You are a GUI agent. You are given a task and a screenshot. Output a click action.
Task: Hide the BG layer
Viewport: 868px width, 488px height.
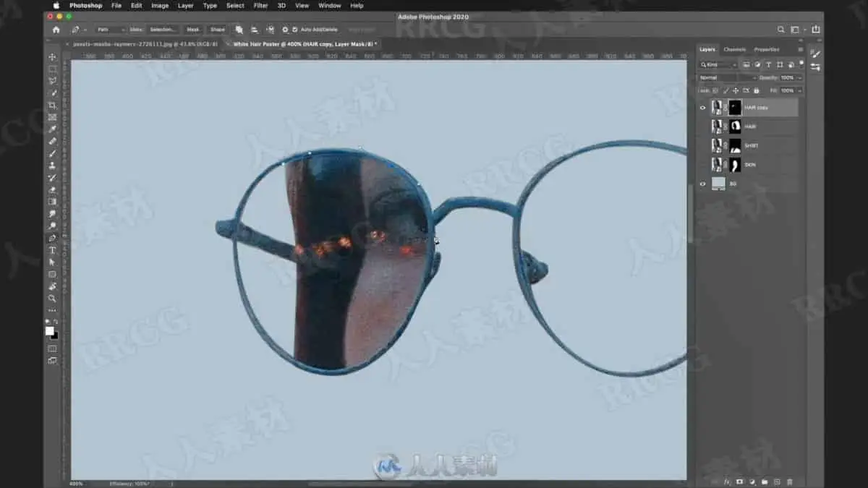pyautogui.click(x=702, y=184)
